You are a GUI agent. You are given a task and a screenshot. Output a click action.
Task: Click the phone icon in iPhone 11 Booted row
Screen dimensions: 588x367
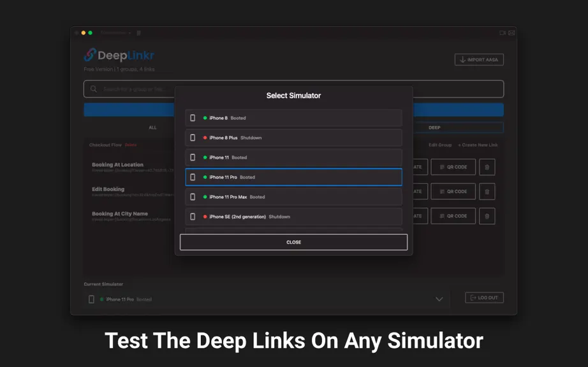point(193,157)
